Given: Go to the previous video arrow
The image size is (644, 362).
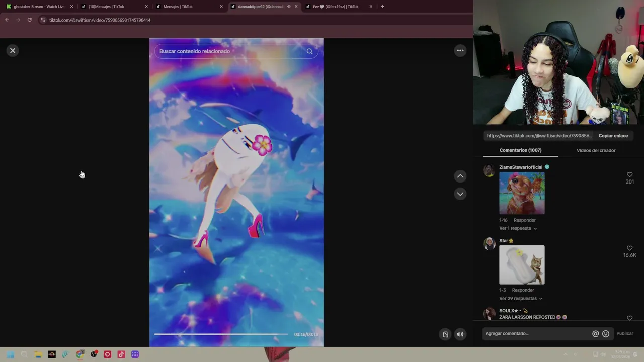Looking at the screenshot, I should (460, 176).
